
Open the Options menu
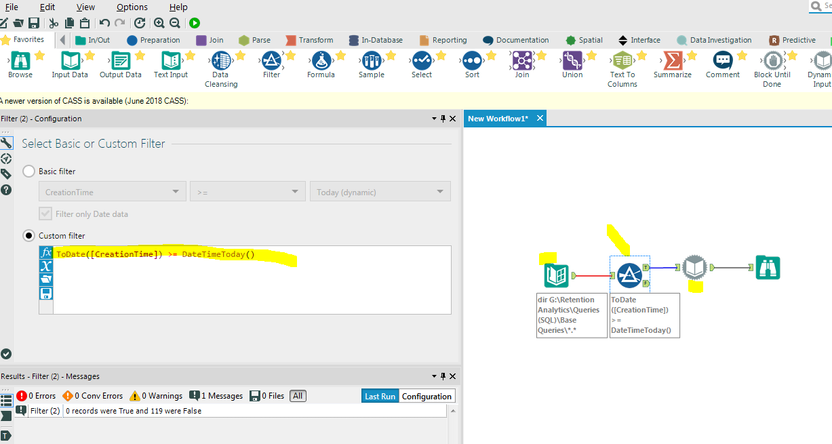[132, 7]
